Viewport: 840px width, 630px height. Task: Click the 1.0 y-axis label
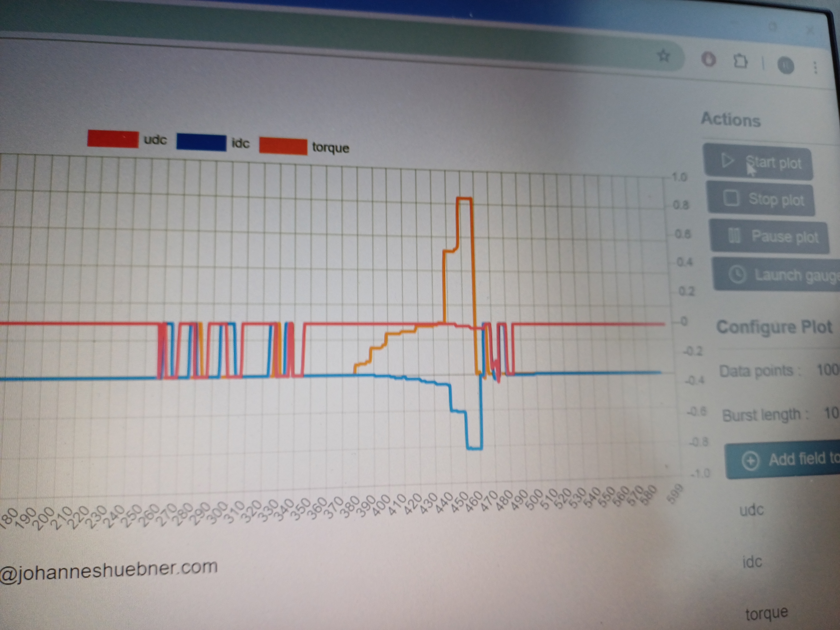coord(679,177)
